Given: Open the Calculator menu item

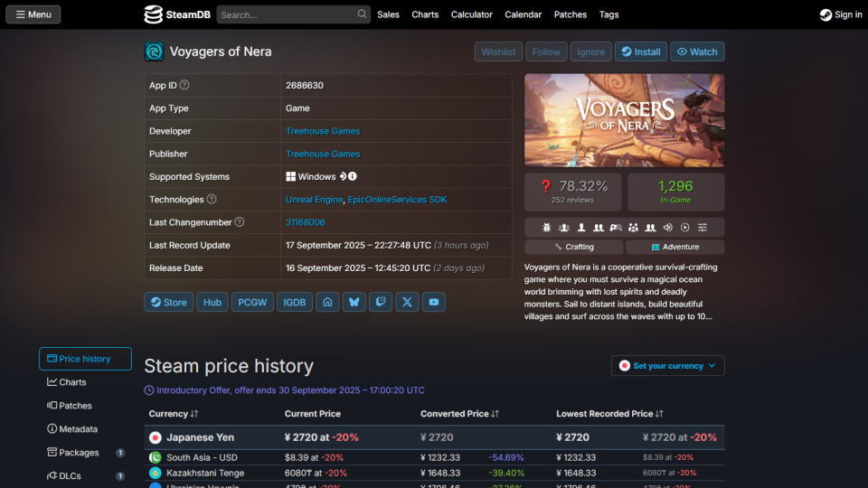Looking at the screenshot, I should pyautogui.click(x=472, y=14).
